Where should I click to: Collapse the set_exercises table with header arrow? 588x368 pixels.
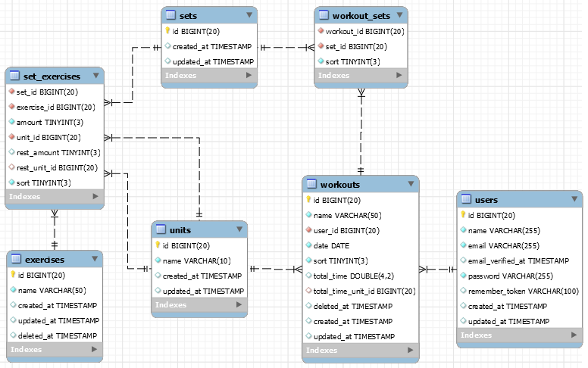[x=96, y=76]
